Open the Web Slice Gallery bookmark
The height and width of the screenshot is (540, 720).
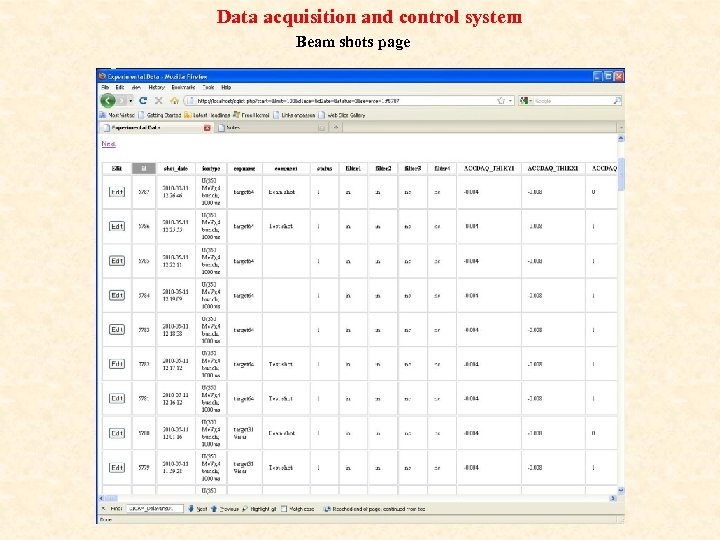[x=342, y=115]
